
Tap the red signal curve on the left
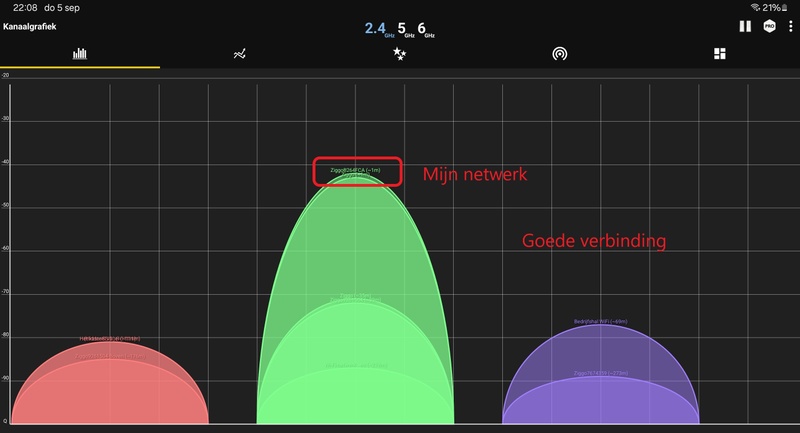tap(110, 383)
